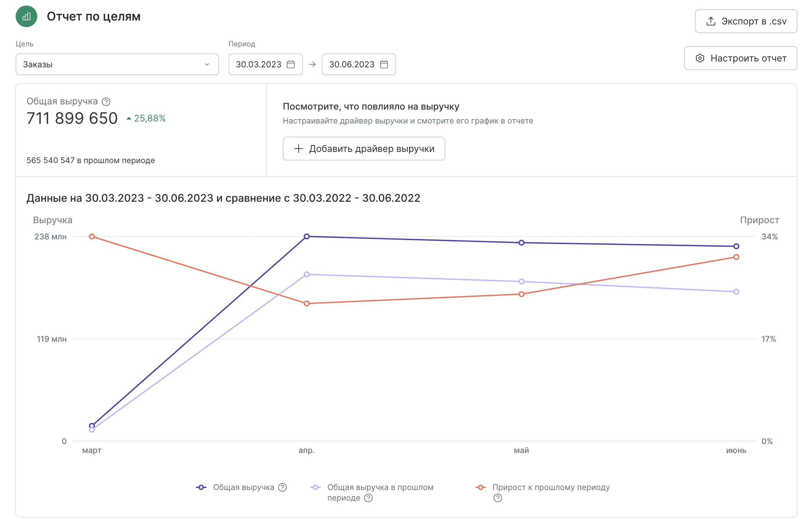812x523 pixels.
Task: Click April point on orange growth line
Action: pyautogui.click(x=307, y=303)
